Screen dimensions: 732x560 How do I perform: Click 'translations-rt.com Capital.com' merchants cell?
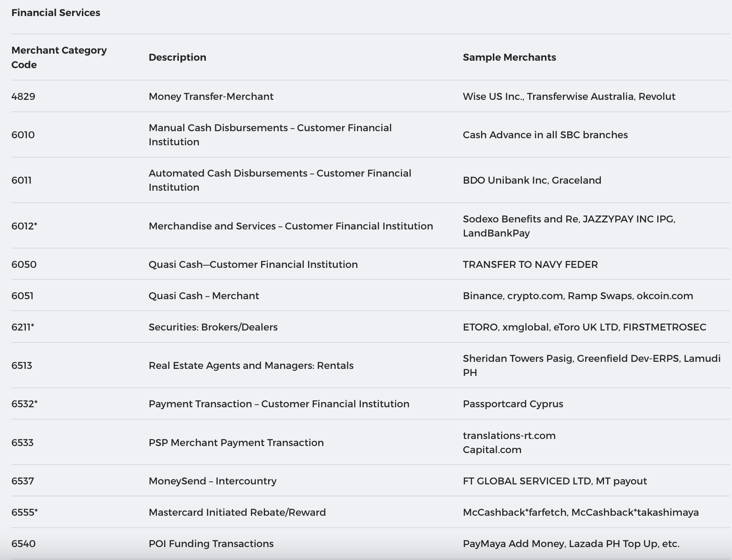pyautogui.click(x=509, y=443)
